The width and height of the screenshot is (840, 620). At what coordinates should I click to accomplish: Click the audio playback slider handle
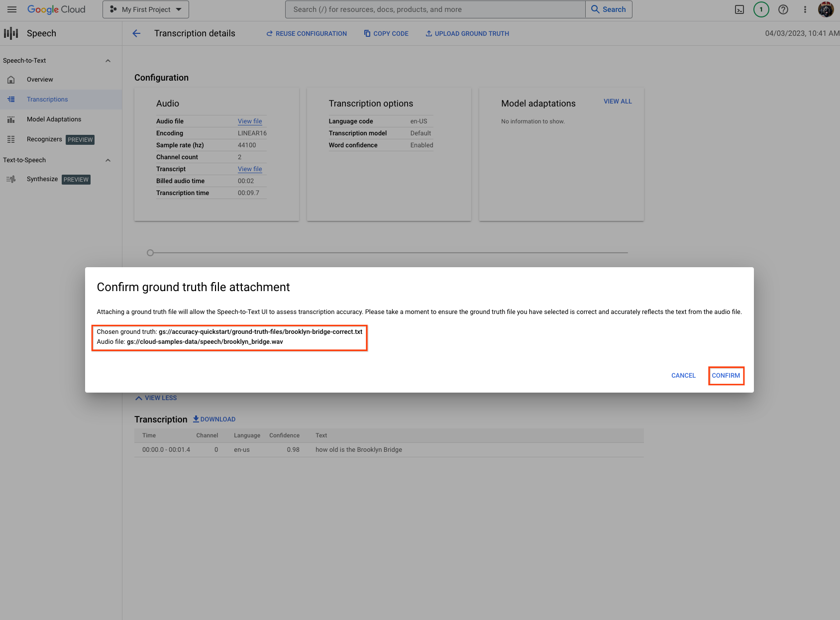point(150,252)
